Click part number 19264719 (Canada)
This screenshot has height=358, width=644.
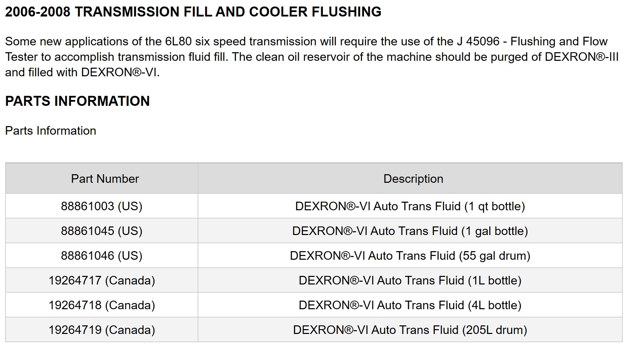tap(102, 330)
